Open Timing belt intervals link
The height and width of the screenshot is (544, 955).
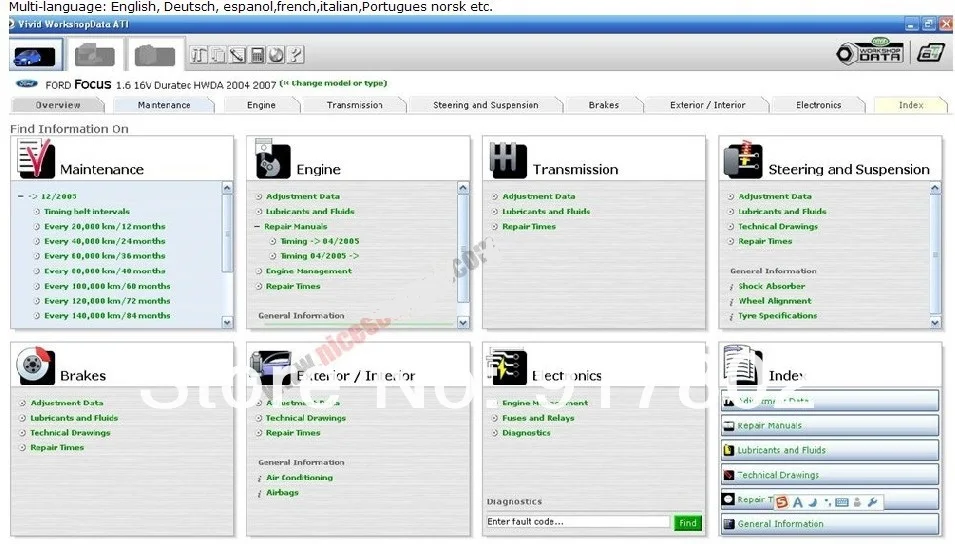point(86,211)
